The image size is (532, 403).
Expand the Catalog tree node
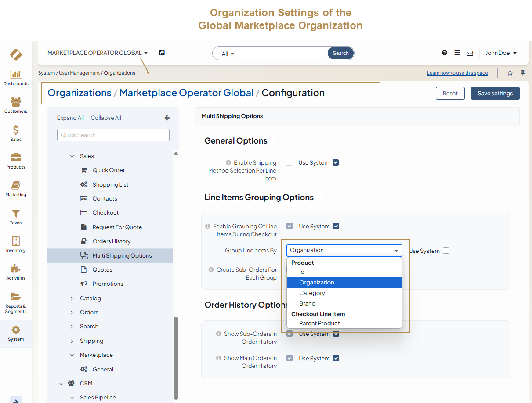(x=72, y=299)
